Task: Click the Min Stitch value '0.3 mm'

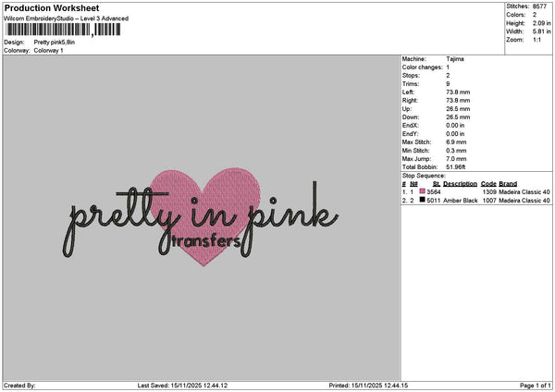Action: [x=456, y=151]
